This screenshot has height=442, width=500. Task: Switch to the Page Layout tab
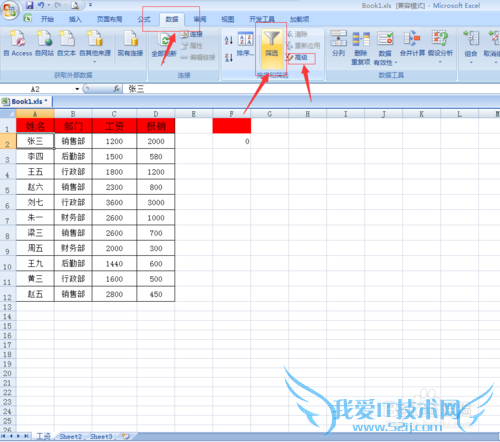coord(109,19)
